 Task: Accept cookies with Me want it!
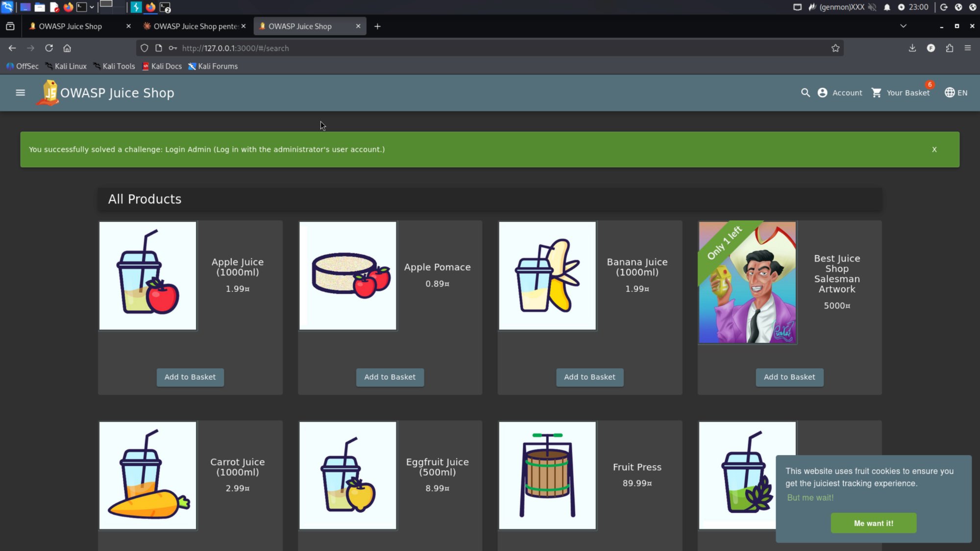874,523
